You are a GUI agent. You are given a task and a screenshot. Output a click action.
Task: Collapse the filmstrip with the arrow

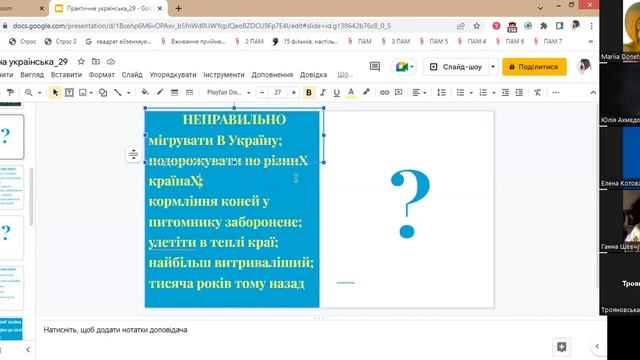(x=28, y=349)
